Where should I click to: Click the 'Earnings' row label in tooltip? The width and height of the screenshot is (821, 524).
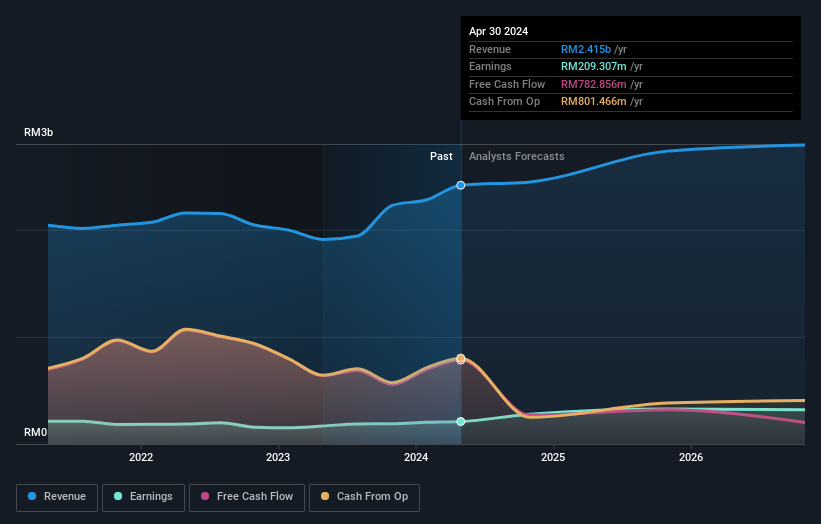pos(490,66)
